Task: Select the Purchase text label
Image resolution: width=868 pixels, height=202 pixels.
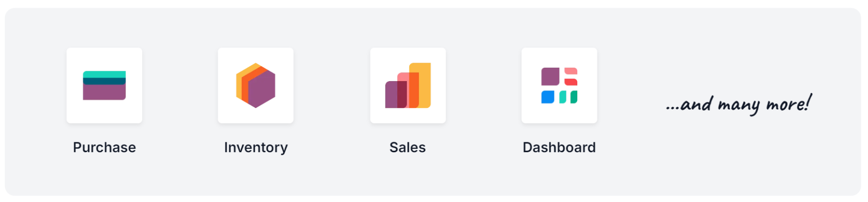Action: (x=104, y=147)
